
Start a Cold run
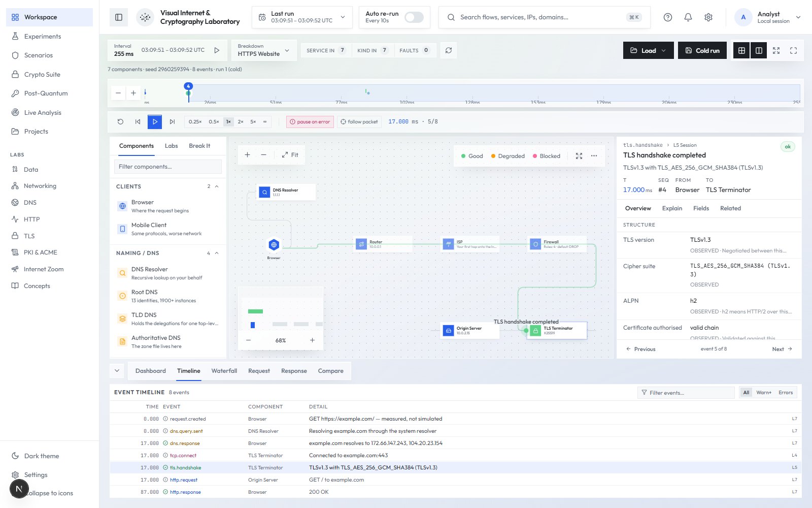tap(702, 50)
